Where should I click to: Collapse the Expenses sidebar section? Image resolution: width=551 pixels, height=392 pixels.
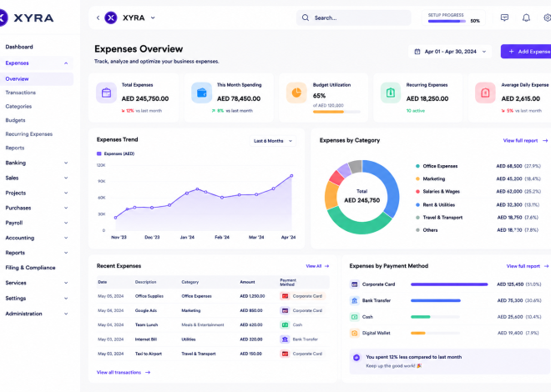pyautogui.click(x=66, y=63)
